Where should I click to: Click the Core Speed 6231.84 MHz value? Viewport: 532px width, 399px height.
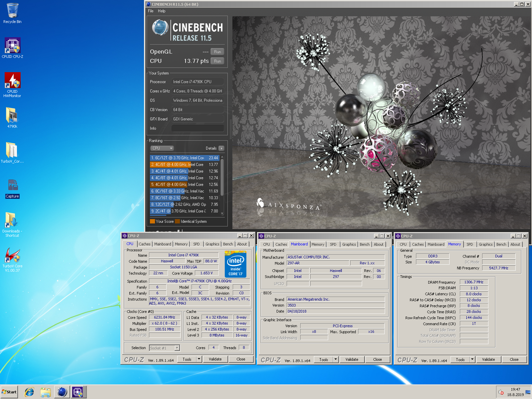point(165,317)
